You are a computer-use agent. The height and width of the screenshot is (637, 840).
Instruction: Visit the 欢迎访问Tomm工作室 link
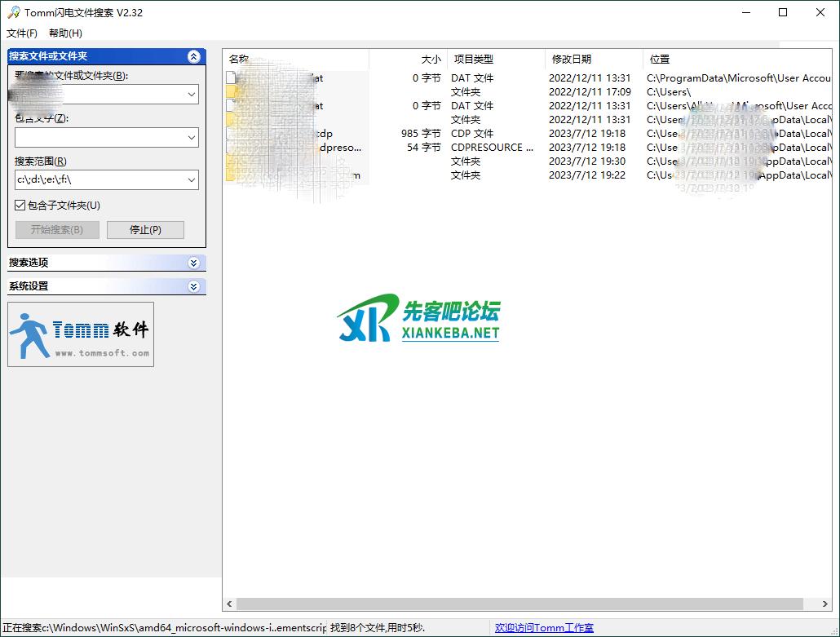pyautogui.click(x=544, y=628)
